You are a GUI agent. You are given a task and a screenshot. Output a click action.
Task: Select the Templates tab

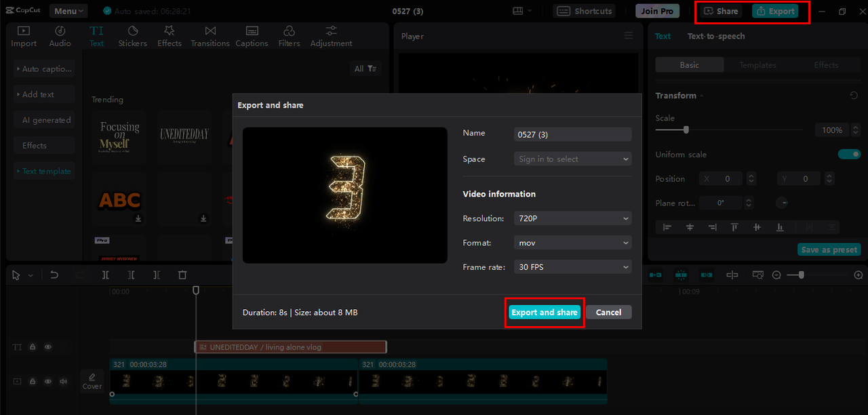click(758, 65)
